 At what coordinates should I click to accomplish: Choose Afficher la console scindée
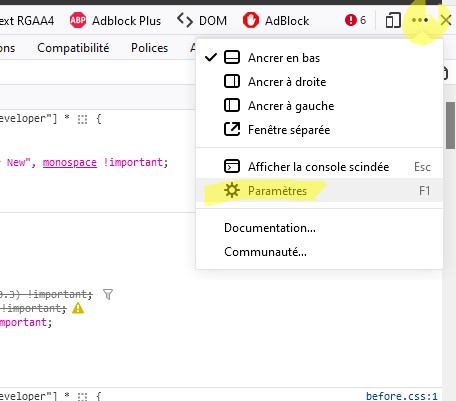click(319, 166)
